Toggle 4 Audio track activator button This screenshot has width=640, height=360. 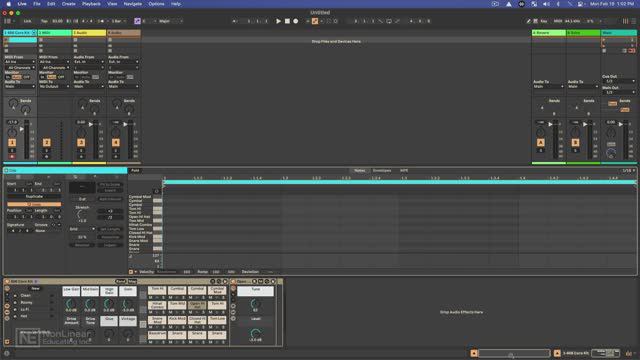(x=116, y=142)
